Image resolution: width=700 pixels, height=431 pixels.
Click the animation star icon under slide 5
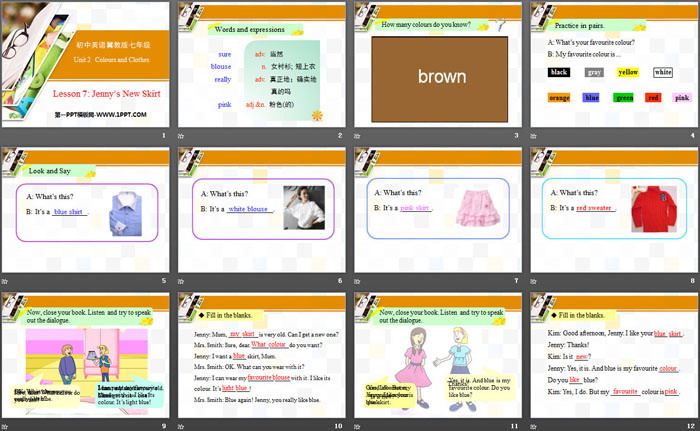pyautogui.click(x=4, y=281)
